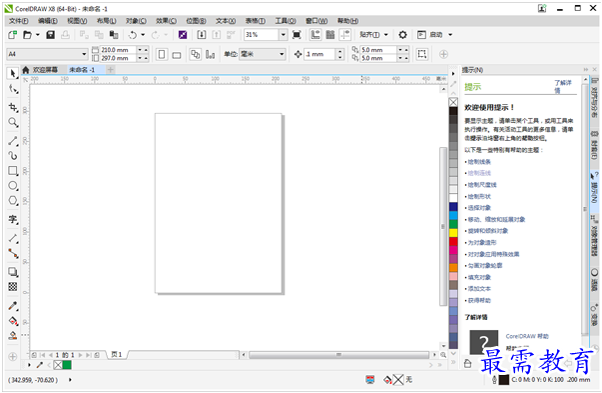Expand the color palette flyout arrow
The width and height of the screenshot is (602, 393).
(x=453, y=74)
